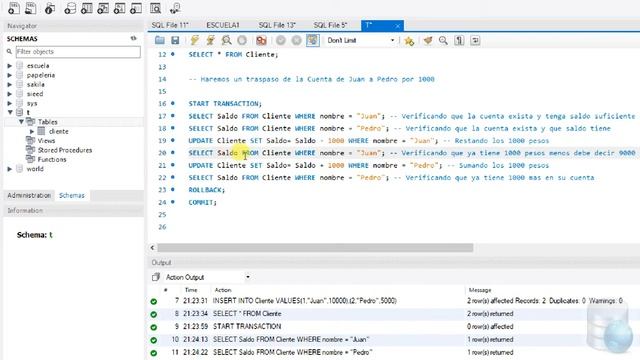Execute the statement under cursor with the lightning-cursor icon
This screenshot has width=640, height=360.
coord(210,40)
